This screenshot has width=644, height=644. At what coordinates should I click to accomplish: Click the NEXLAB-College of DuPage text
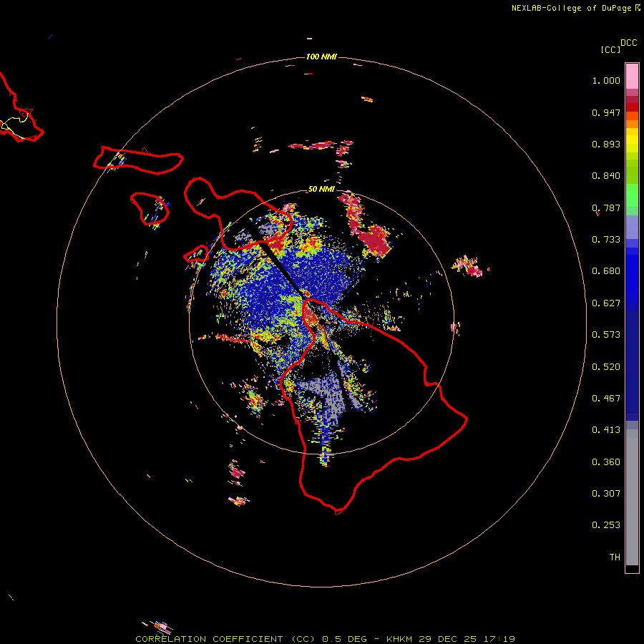571,8
